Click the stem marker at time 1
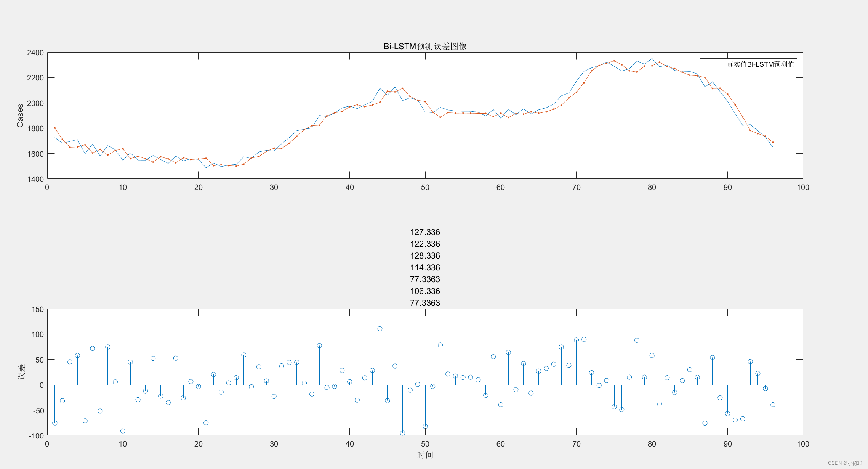The width and height of the screenshot is (868, 469). click(x=54, y=423)
